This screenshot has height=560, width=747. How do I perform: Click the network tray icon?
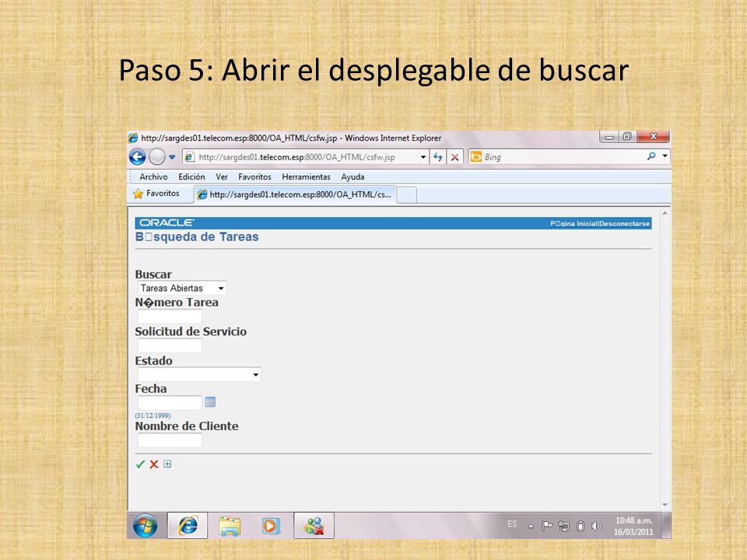564,527
